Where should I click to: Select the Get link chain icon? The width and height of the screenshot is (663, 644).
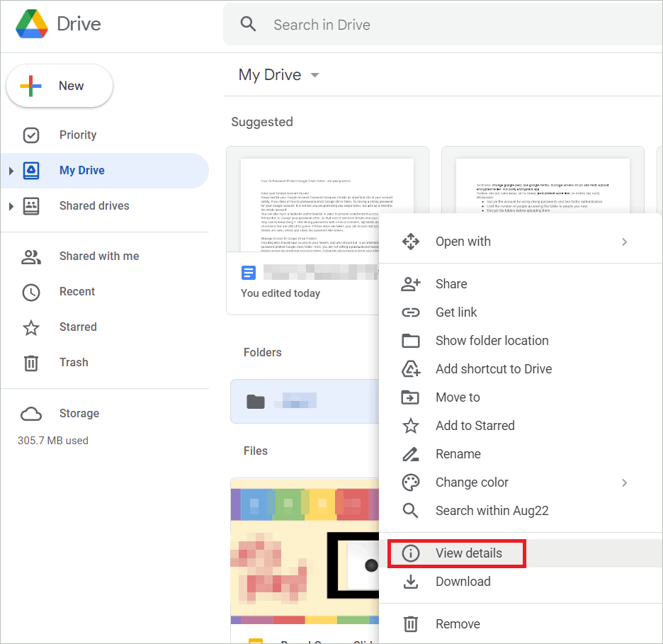pos(411,312)
